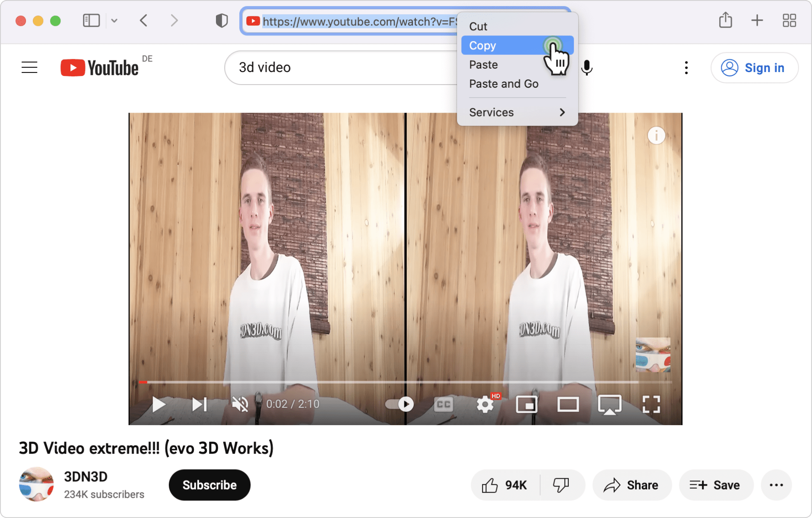Open the YouTube hamburger navigation menu

click(x=29, y=67)
